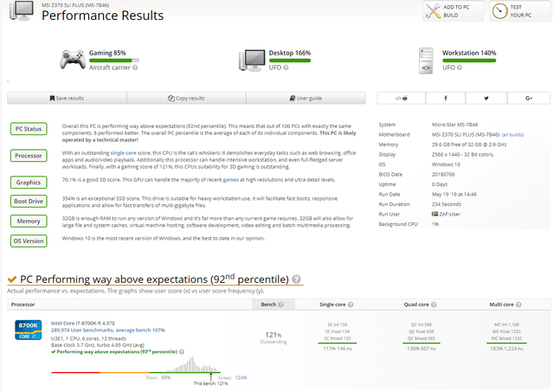Click the Test Your PC button
Image resolution: width=554 pixels, height=392 pixels.
click(x=519, y=11)
